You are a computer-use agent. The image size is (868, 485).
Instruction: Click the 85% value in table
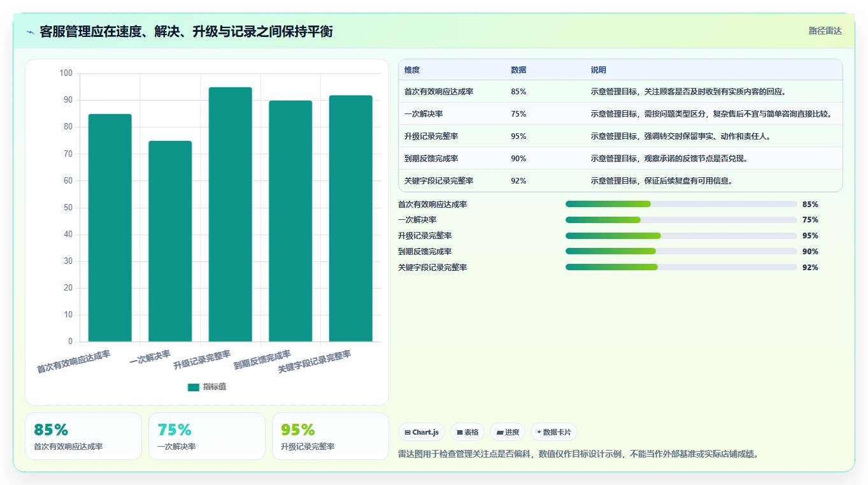coord(518,92)
